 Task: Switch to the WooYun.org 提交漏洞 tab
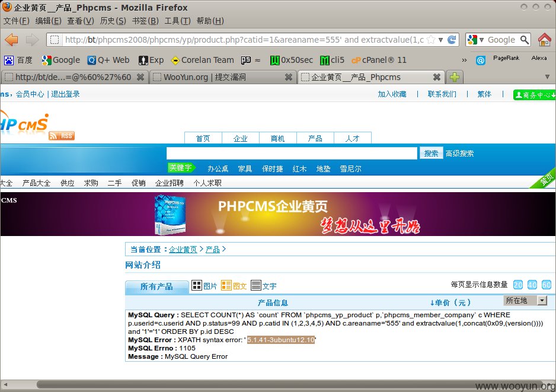223,77
